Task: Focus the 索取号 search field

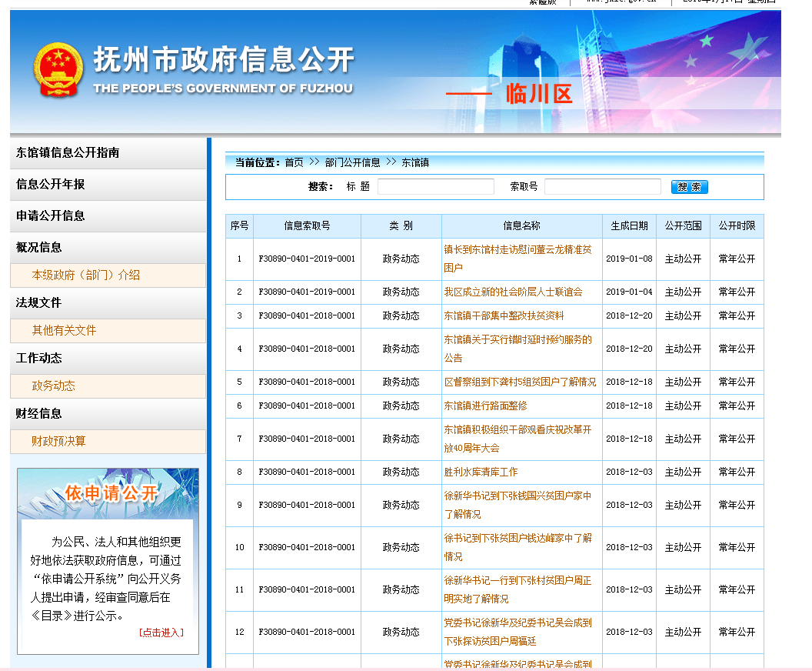Action: [602, 186]
